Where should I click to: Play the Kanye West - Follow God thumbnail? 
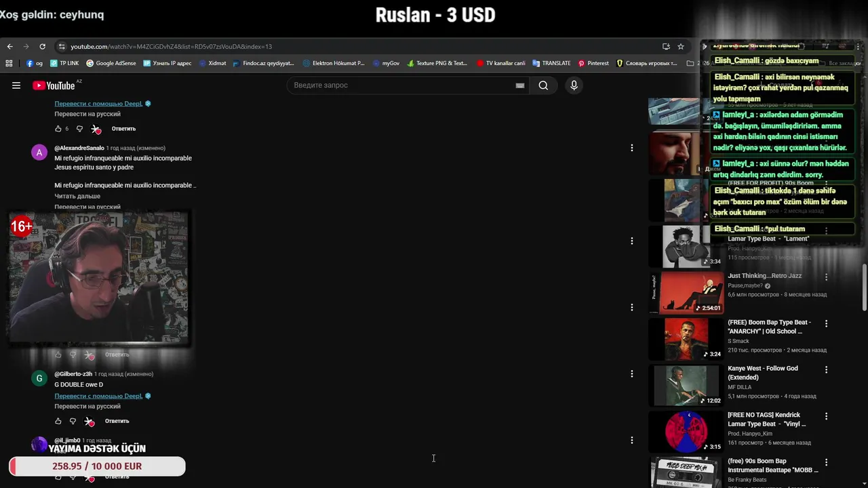click(686, 385)
